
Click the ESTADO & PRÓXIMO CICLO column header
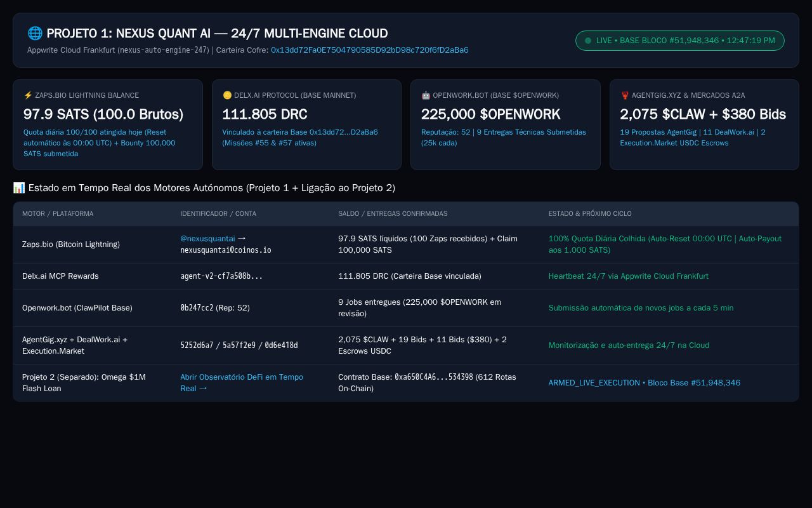[590, 214]
